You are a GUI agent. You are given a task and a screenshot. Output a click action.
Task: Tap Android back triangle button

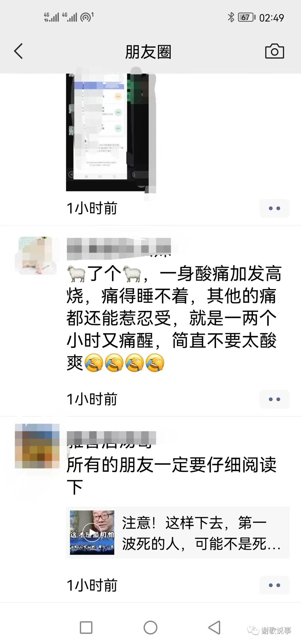point(215,628)
